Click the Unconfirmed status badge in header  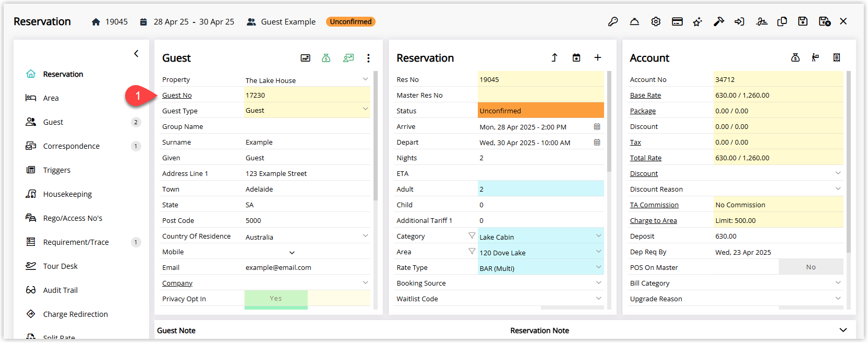[351, 21]
